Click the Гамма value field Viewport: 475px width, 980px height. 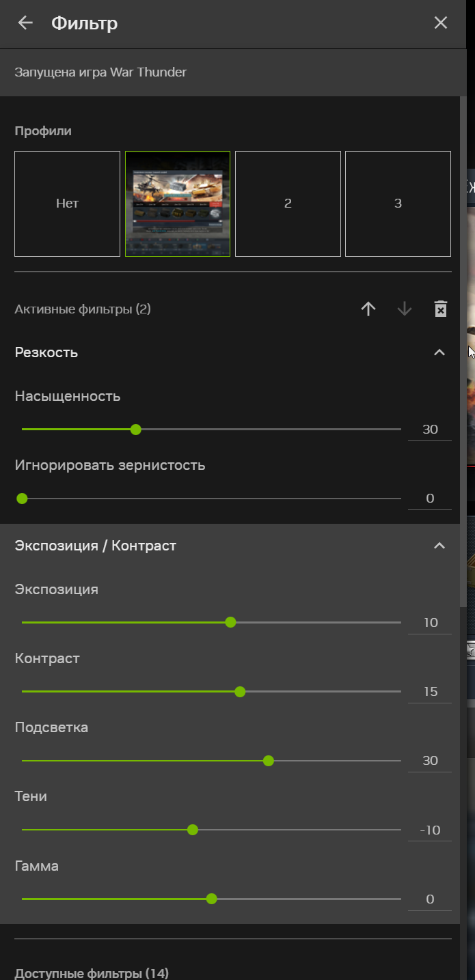tap(430, 899)
